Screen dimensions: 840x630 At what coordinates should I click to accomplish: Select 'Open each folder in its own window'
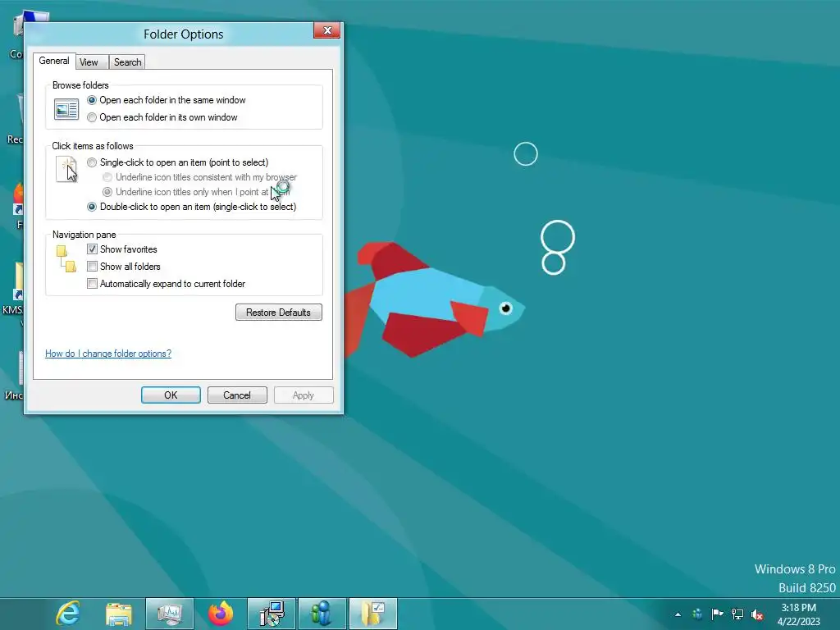[162, 117]
